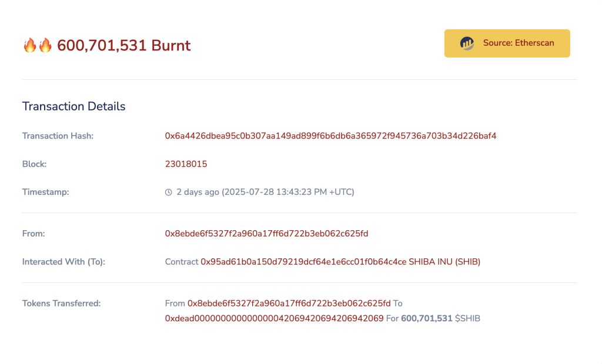Click the From address 0x8ebde6f5327f2a960a17ff6d722b
Image resolution: width=602 pixels, height=364 pixels.
click(266, 233)
